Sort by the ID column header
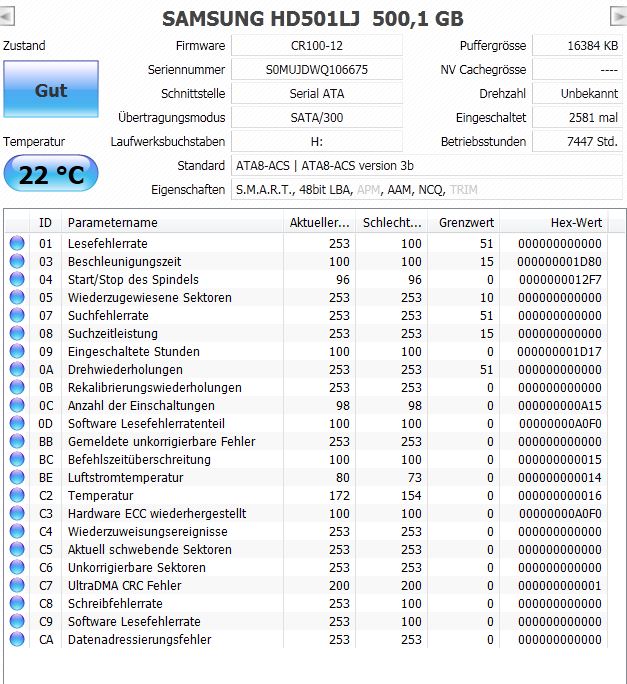The height and width of the screenshot is (684, 627). pos(45,222)
